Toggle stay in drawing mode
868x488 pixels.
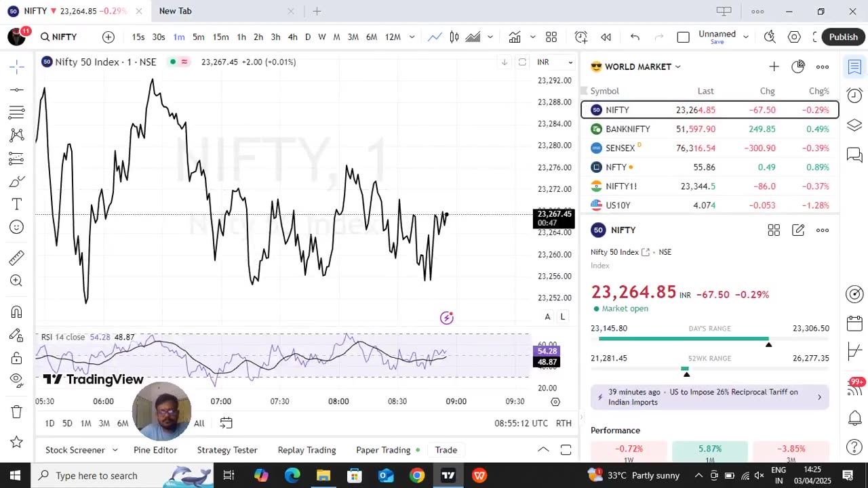pos(17,335)
